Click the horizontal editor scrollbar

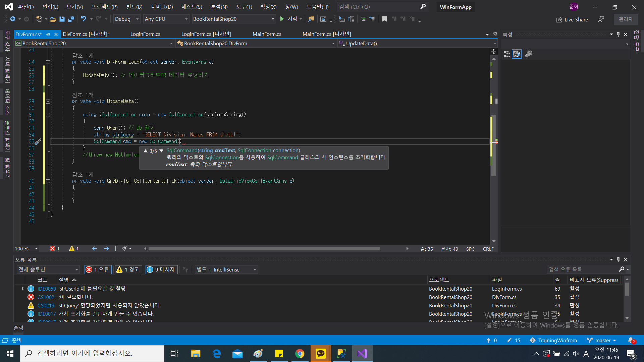(264, 249)
